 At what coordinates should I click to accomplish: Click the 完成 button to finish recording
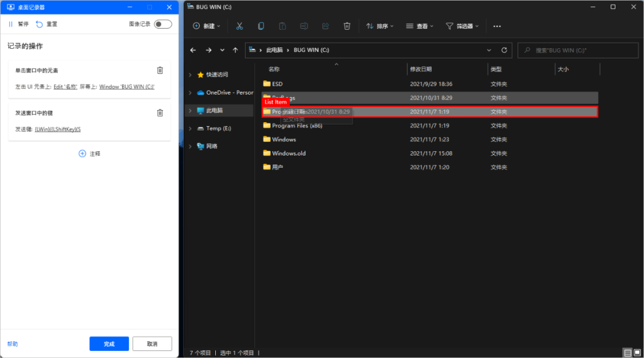(x=109, y=344)
